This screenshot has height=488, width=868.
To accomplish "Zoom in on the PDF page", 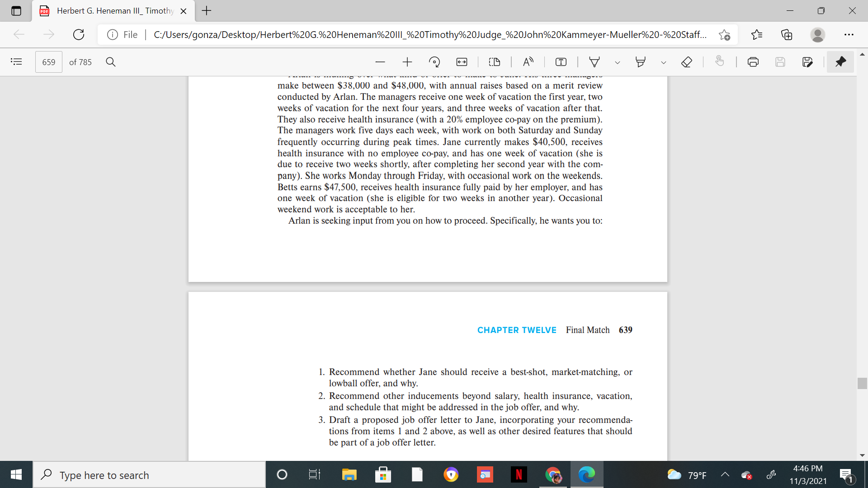I will (407, 62).
